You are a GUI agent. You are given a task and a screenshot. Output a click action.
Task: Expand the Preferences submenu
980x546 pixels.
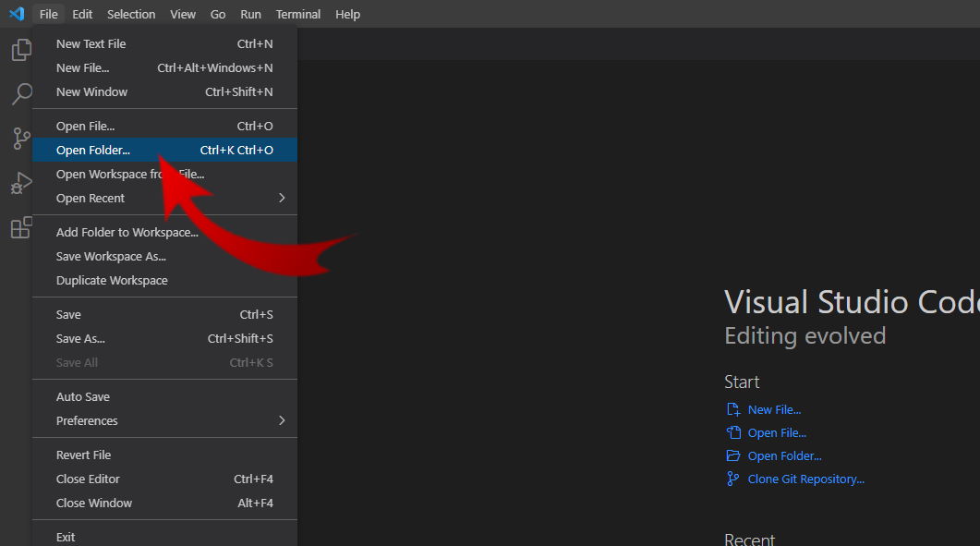86,420
